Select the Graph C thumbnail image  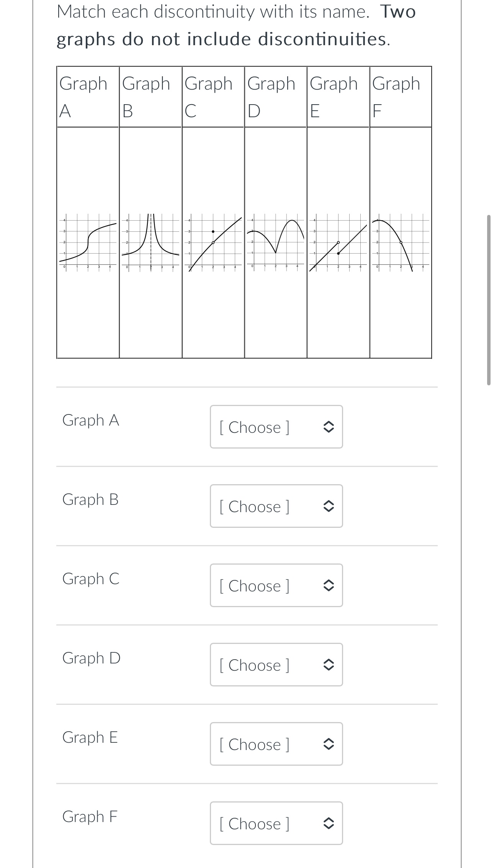(x=213, y=243)
